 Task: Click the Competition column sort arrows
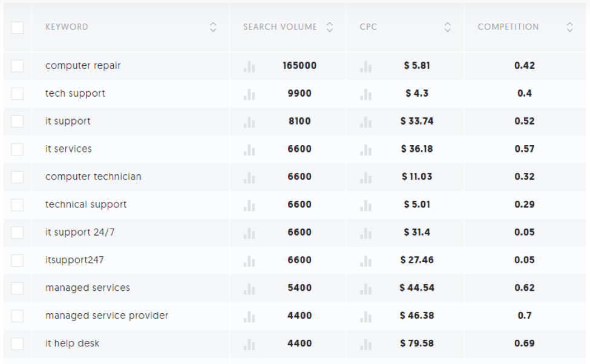570,27
